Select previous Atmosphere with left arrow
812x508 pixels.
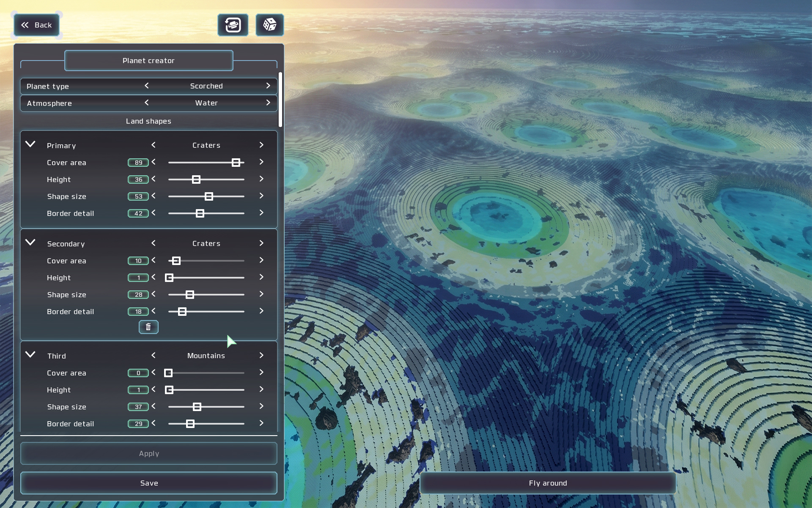point(147,103)
